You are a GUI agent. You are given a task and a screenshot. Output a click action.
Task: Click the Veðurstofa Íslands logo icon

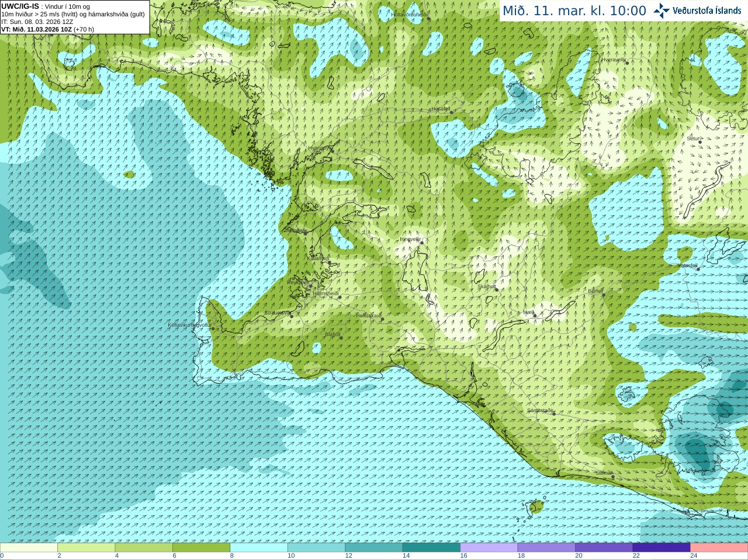click(662, 11)
